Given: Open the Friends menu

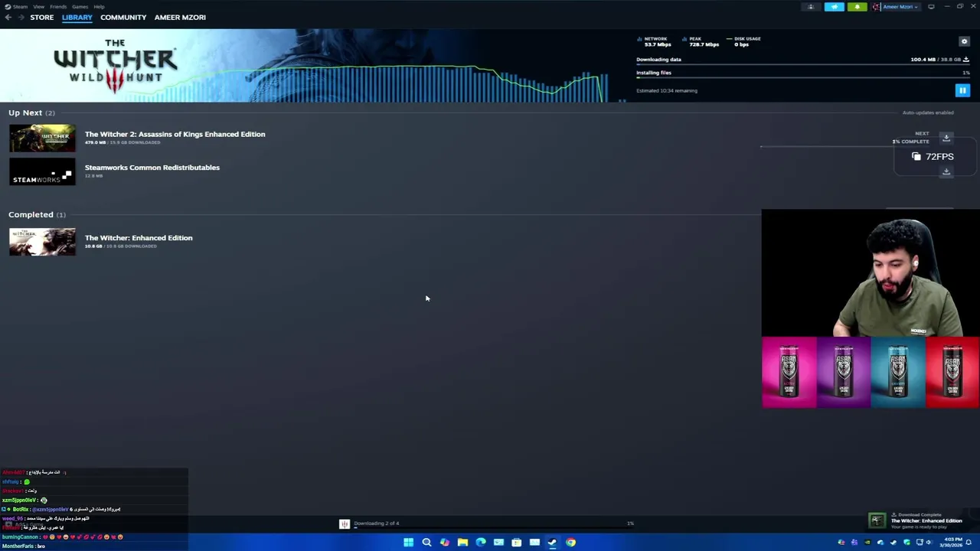Looking at the screenshot, I should [58, 7].
